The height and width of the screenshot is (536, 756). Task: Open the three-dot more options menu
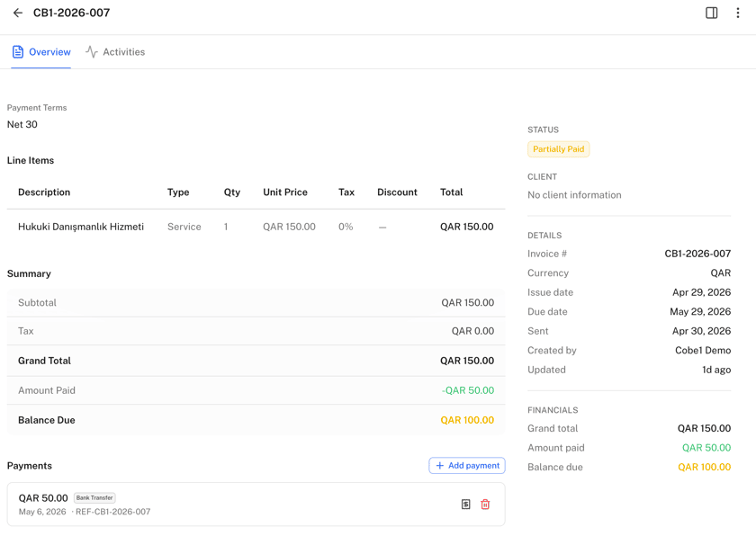click(738, 13)
